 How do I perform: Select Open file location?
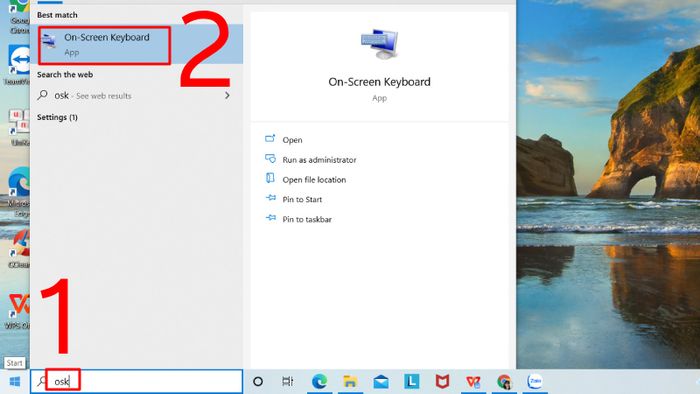coord(314,180)
